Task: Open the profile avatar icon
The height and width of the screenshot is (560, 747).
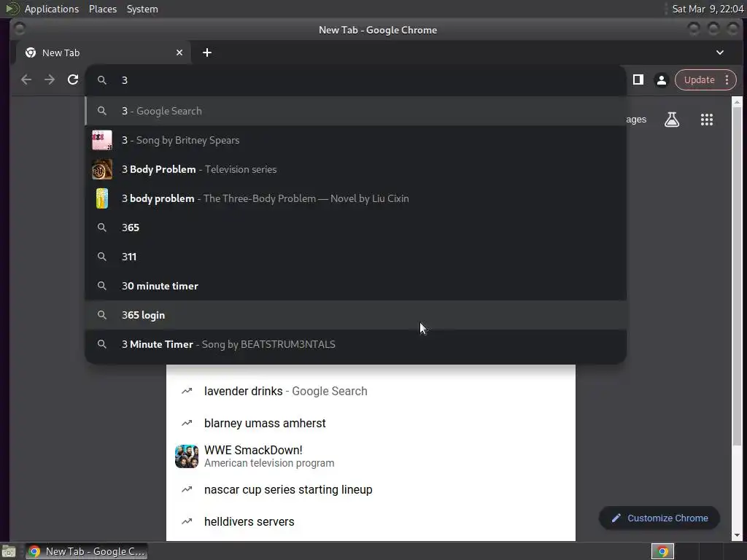Action: tap(661, 80)
